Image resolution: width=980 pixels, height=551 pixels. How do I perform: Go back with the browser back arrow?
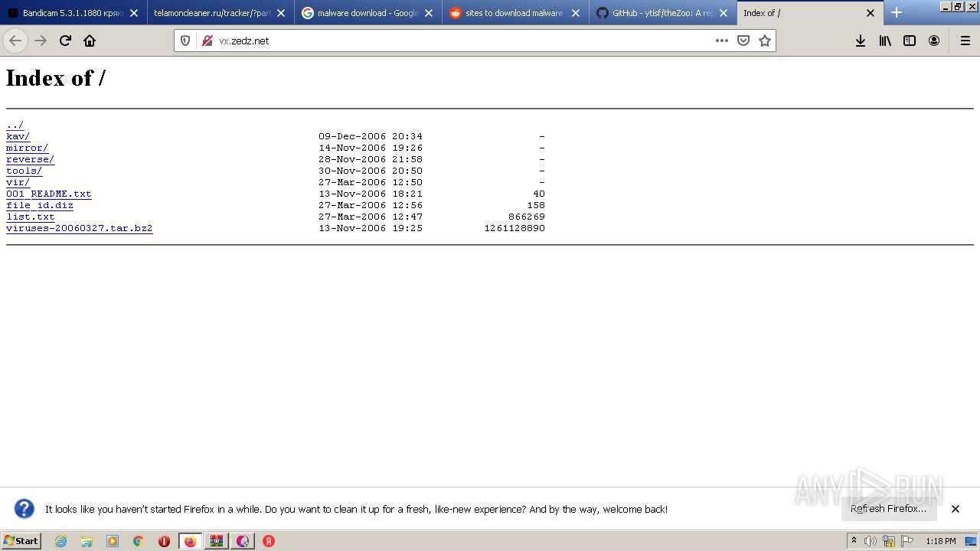click(15, 41)
